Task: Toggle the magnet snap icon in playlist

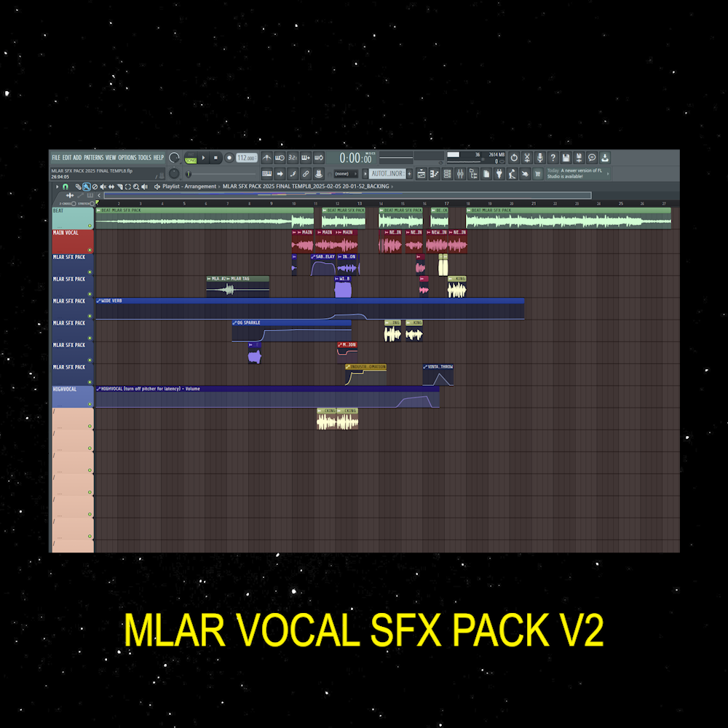Action: [x=66, y=186]
